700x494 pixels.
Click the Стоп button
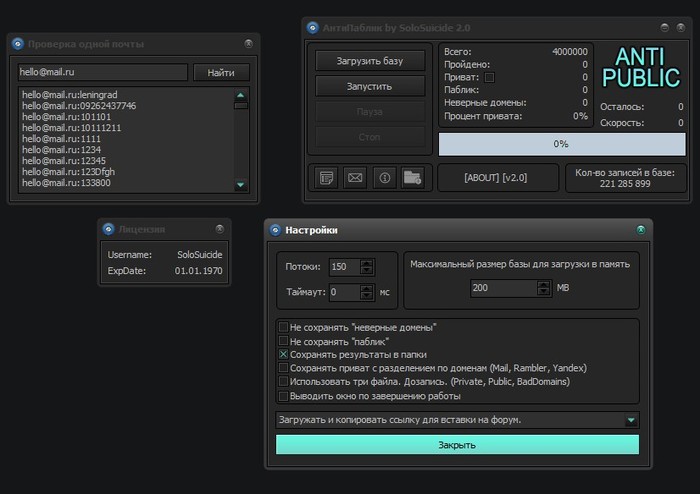(370, 137)
